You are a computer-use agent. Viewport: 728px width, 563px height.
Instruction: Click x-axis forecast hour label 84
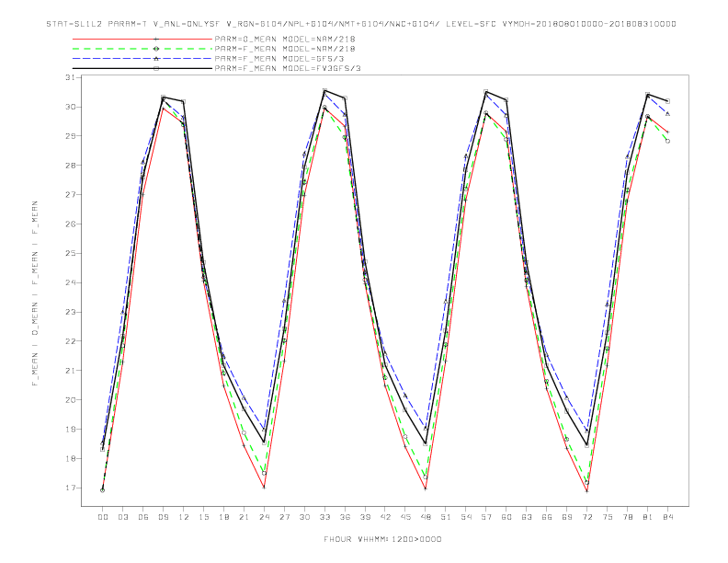coord(667,517)
